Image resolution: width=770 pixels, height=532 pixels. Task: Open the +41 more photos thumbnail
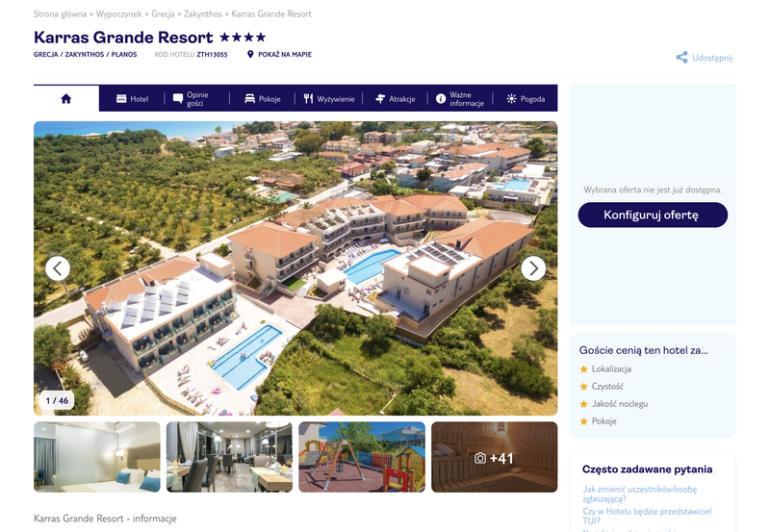[x=494, y=457]
